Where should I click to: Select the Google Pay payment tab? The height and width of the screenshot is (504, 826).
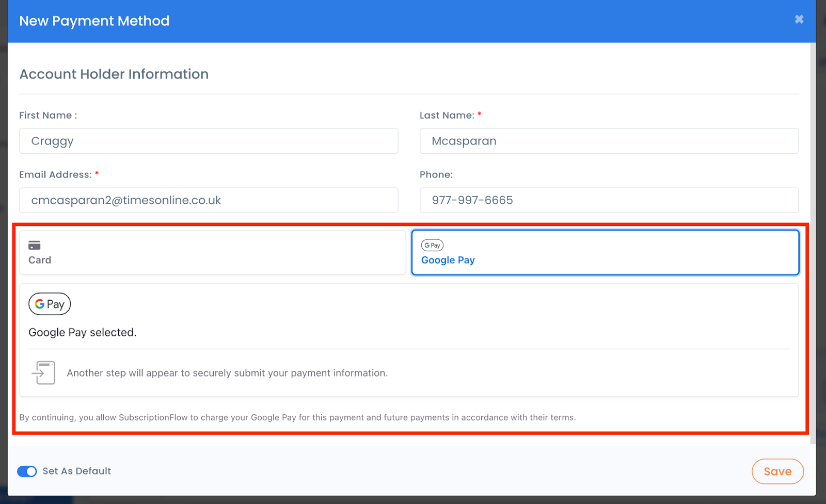pyautogui.click(x=605, y=252)
